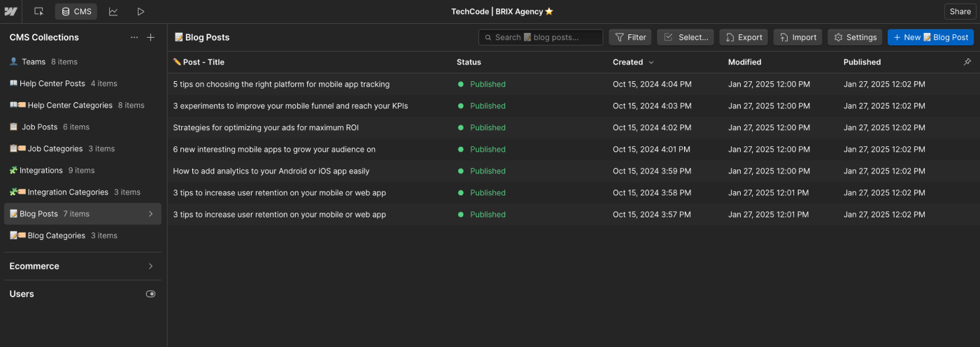This screenshot has height=347, width=980.
Task: Click the blog posts search field
Action: coord(541,37)
